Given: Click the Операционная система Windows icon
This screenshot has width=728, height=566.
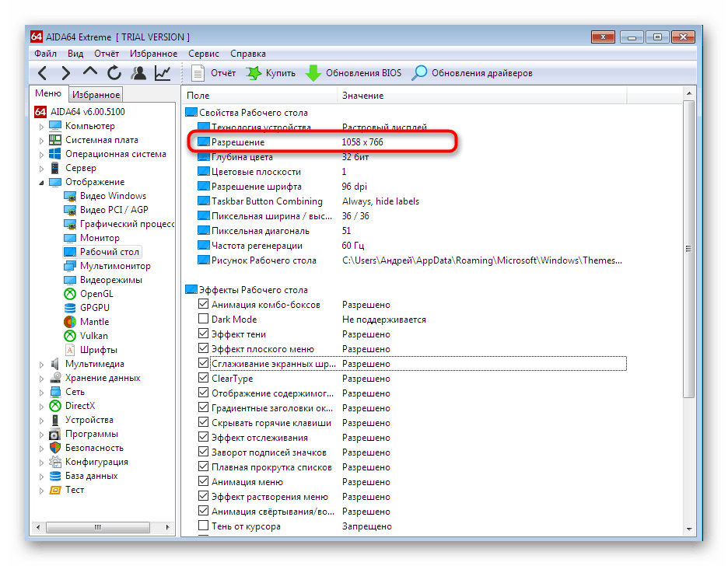Looking at the screenshot, I should click(x=54, y=154).
